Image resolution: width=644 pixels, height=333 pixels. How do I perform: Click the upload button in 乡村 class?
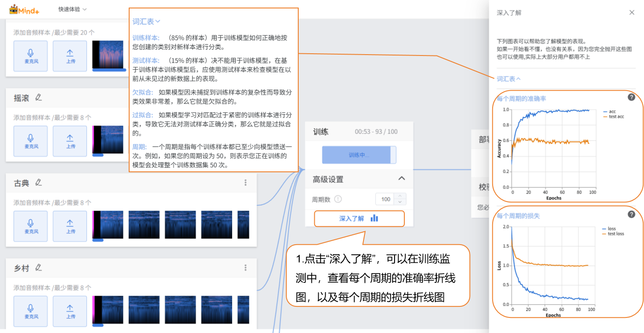click(x=71, y=312)
